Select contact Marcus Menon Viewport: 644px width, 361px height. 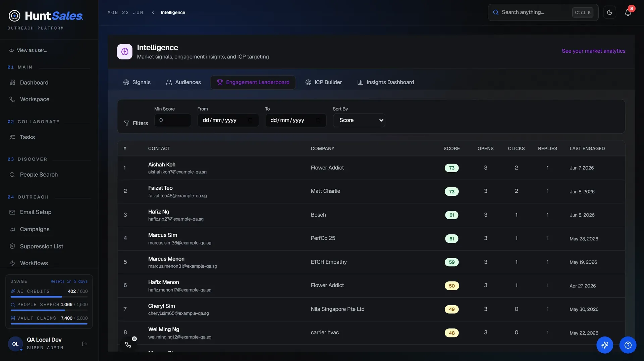click(x=166, y=259)
